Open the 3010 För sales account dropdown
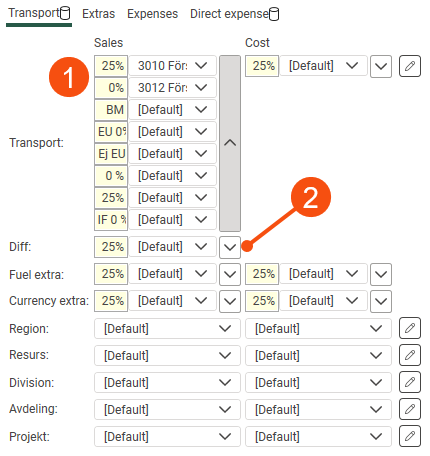Viewport: 430px width, 456px height. click(173, 66)
